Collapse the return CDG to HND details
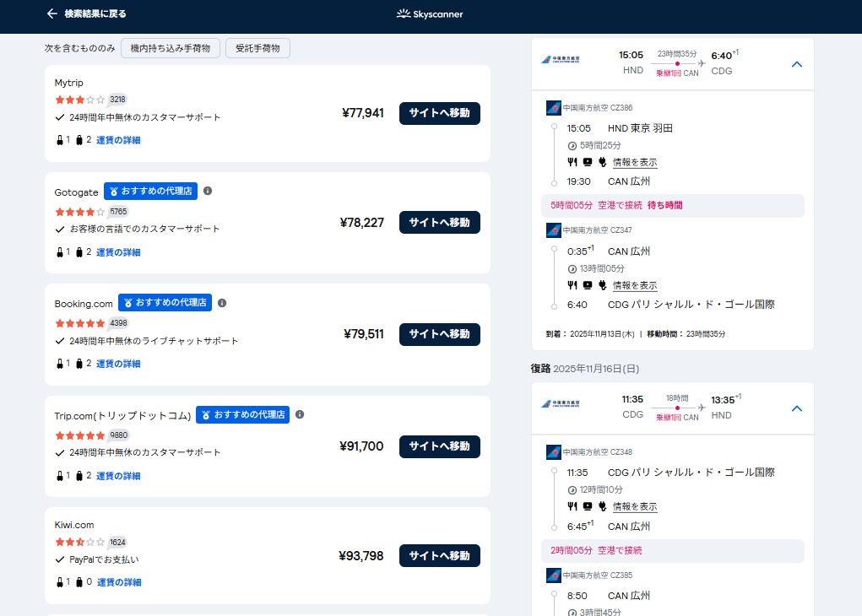 coord(797,408)
